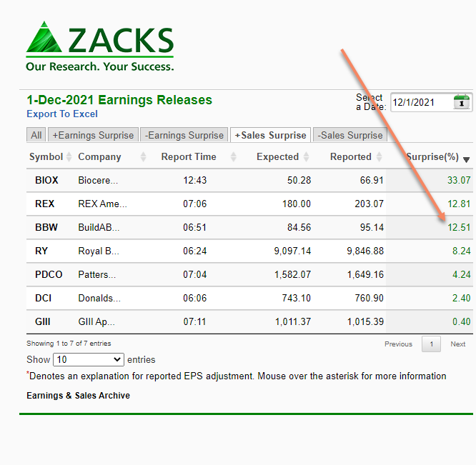Switch to -Earnings Surprise tab
Viewport: 476px width, 465px height.
pyautogui.click(x=184, y=135)
